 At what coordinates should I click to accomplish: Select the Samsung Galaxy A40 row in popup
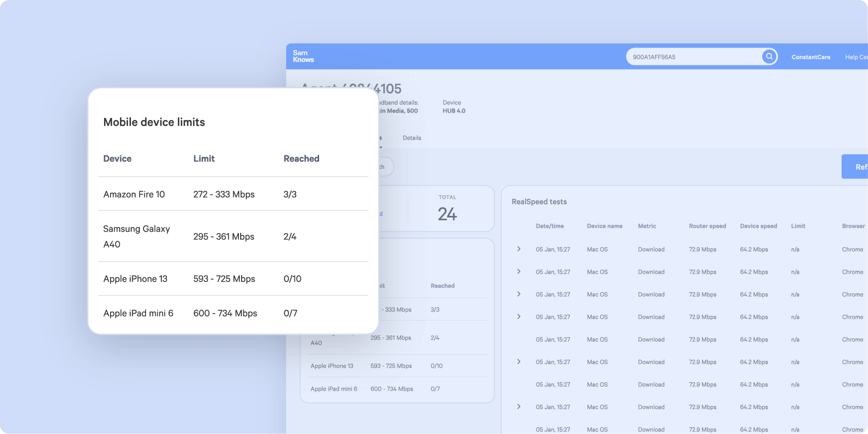pos(233,236)
